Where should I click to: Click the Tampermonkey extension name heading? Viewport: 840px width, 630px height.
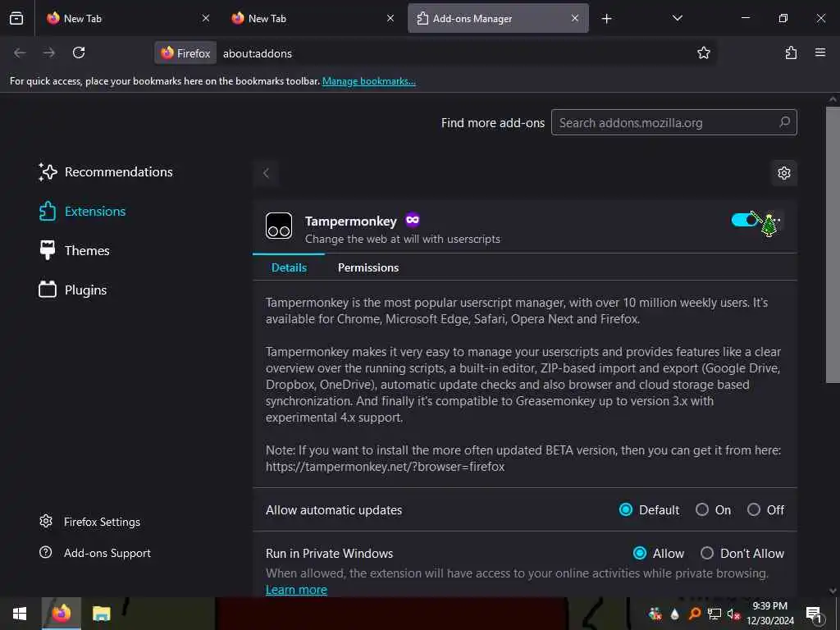(351, 221)
